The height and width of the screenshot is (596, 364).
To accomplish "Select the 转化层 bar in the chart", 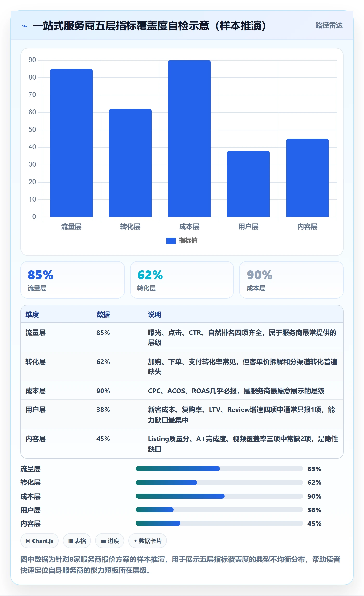I will [x=130, y=163].
